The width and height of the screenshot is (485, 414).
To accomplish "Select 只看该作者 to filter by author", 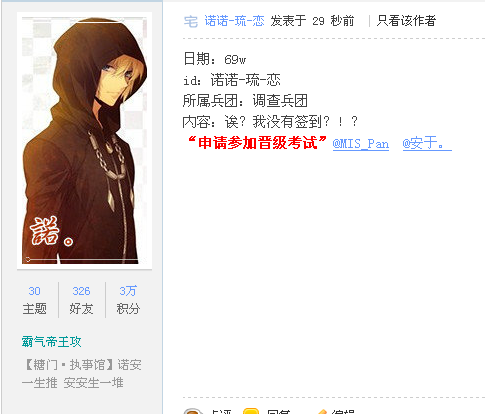I will tap(406, 21).
